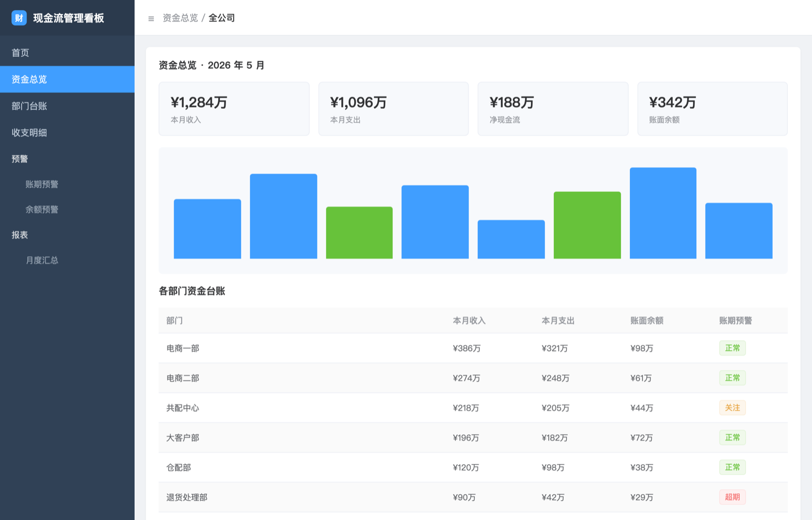Select the 电商一部 table row
This screenshot has width=812, height=520.
pos(473,348)
